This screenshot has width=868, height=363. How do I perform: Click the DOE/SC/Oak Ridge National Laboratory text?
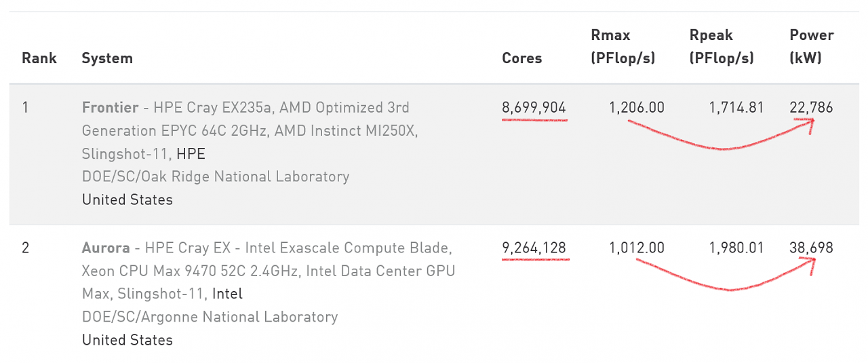[x=216, y=177]
